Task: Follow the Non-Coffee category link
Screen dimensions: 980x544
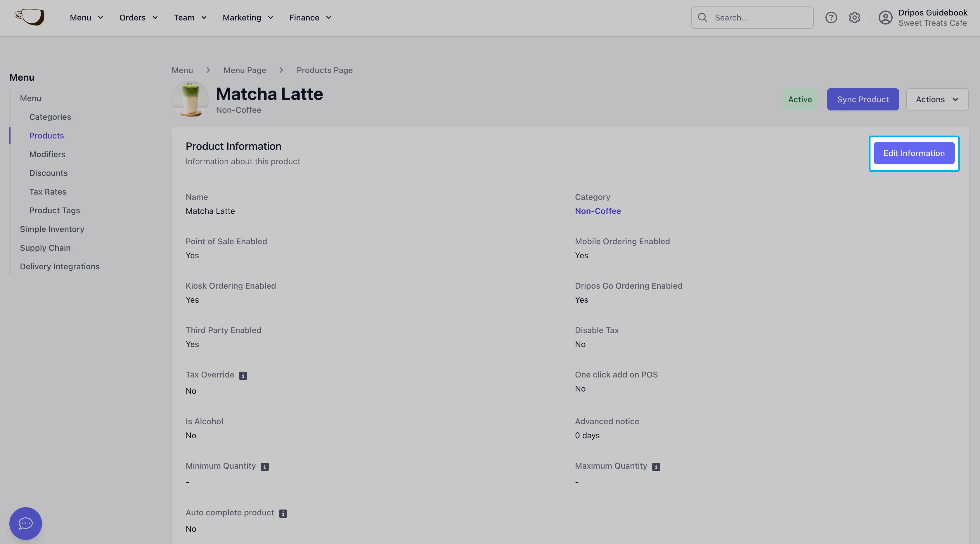Action: click(598, 211)
